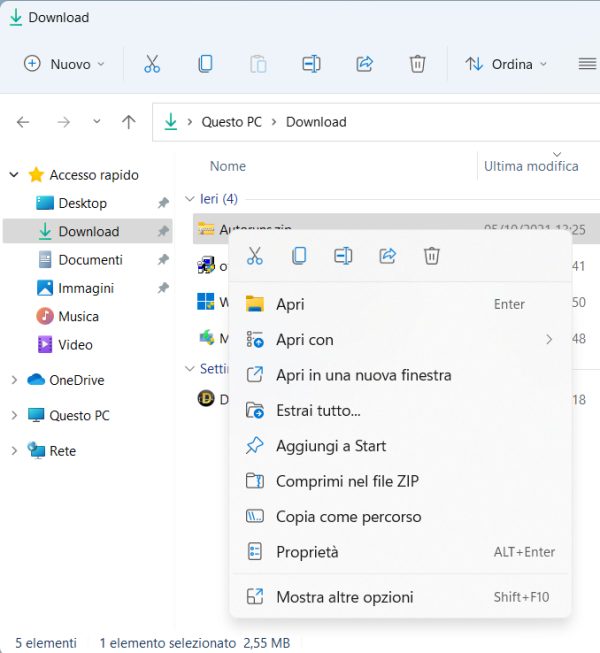Expand the OneDrive tree node

tap(14, 380)
